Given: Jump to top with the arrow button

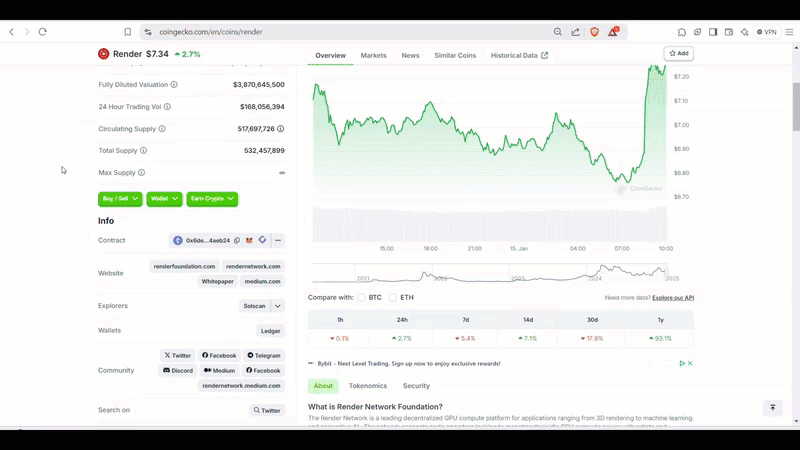Looking at the screenshot, I should click(772, 408).
